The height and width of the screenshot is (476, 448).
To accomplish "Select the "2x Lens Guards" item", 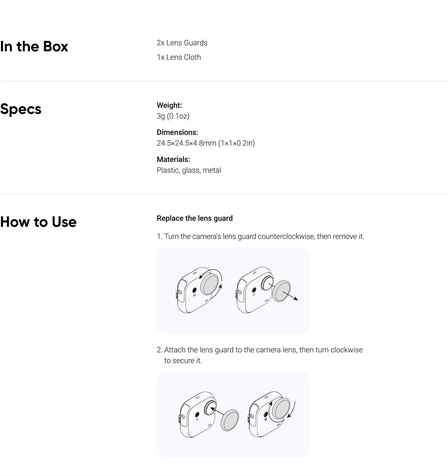I will 182,43.
